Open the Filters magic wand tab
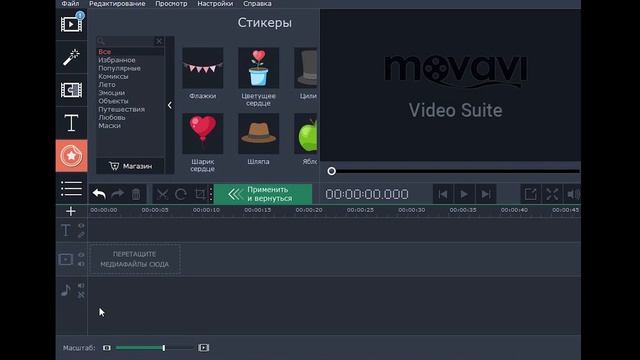640x360 pixels. point(71,57)
